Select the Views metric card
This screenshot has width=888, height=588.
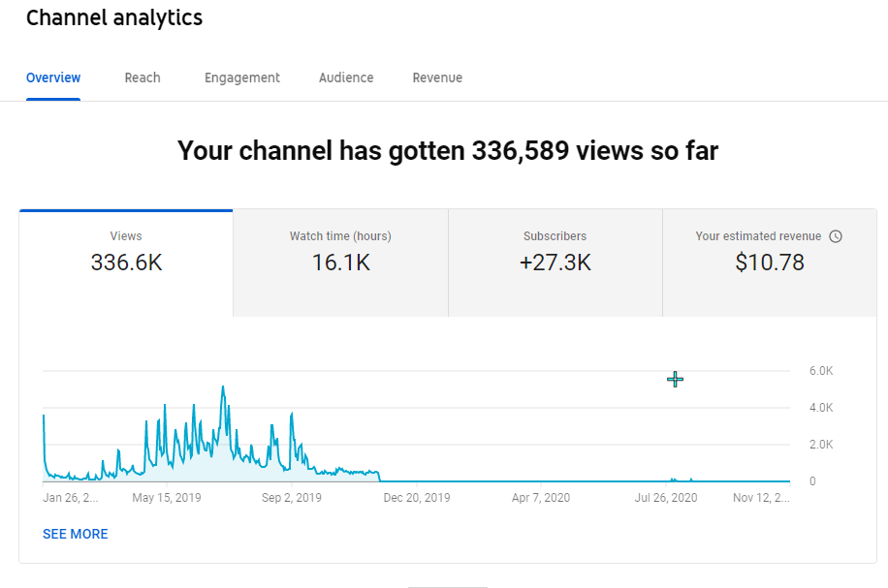pos(126,263)
